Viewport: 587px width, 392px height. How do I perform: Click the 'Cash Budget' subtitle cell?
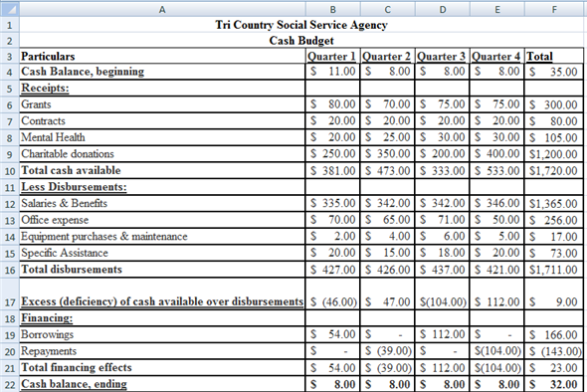pyautogui.click(x=301, y=41)
